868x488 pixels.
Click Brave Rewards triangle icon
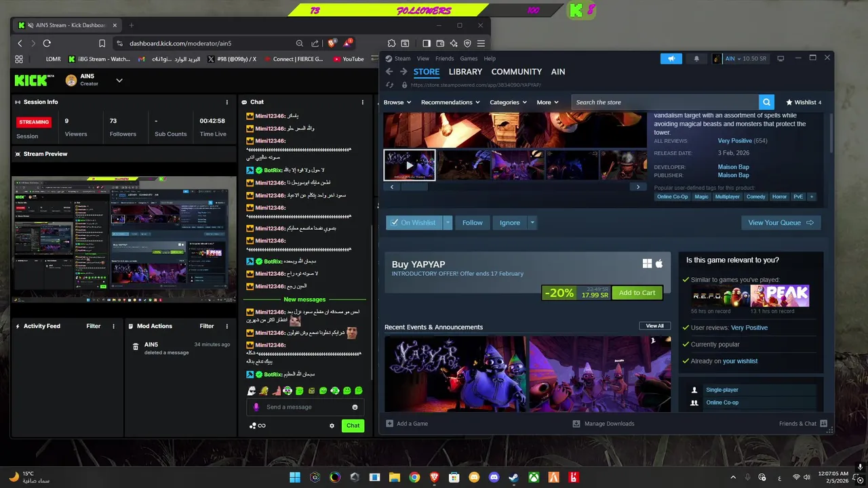click(348, 43)
